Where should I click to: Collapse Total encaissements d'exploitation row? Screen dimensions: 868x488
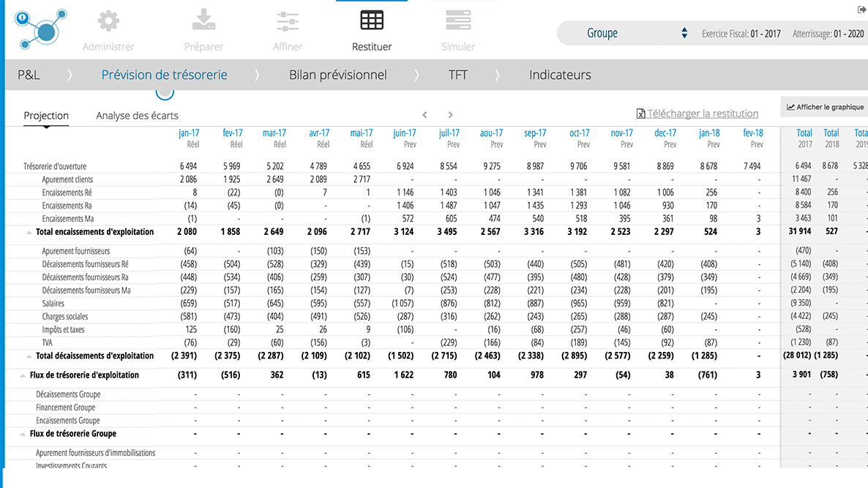tap(29, 232)
